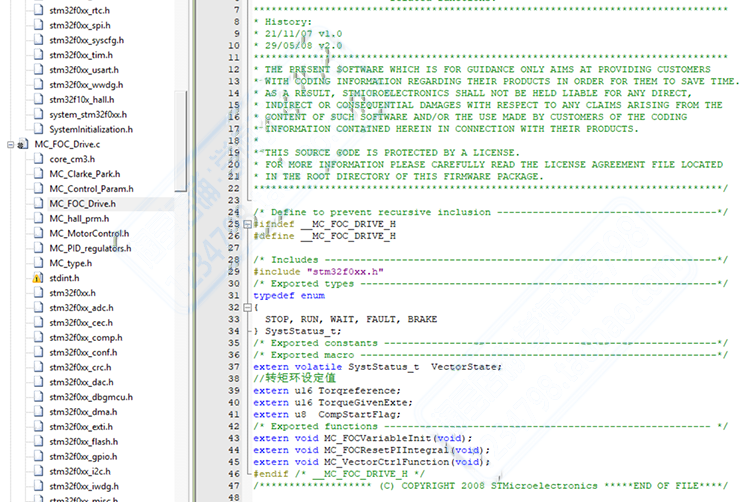Select MC_MotorControl.h in project tree
Viewport: 750px width, 502px height.
[89, 233]
